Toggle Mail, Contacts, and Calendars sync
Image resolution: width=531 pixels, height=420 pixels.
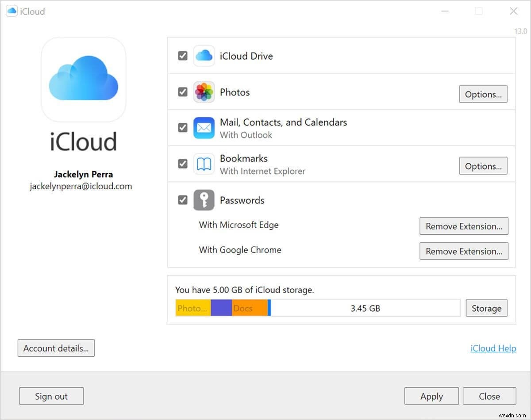pyautogui.click(x=182, y=127)
